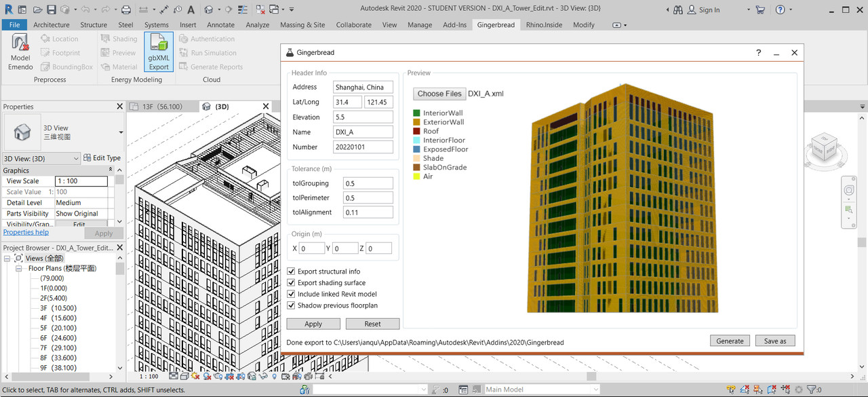Open the 13F (56.100) view tab
This screenshot has width=868, height=397.
163,107
